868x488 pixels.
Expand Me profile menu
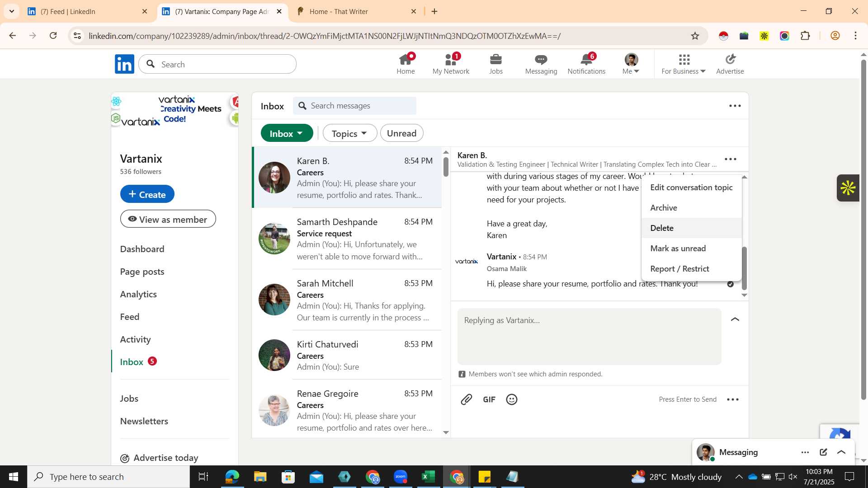coord(631,64)
